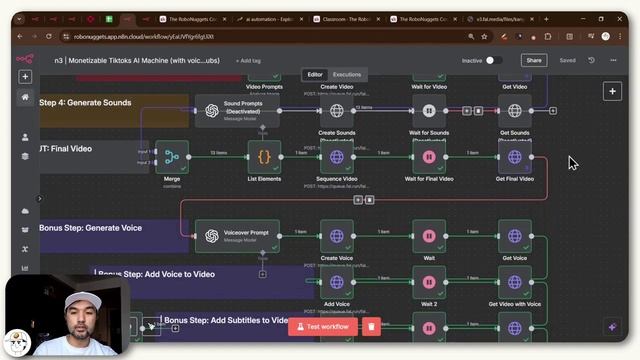This screenshot has height=360, width=640.
Task: Expand the collapsed sidebar arrow
Action: tap(40, 199)
